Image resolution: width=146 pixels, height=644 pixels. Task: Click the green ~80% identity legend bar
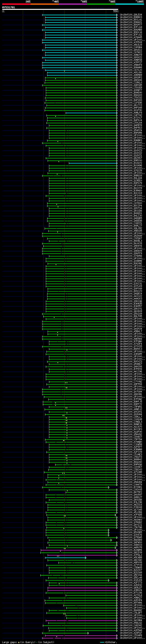[101, 4]
